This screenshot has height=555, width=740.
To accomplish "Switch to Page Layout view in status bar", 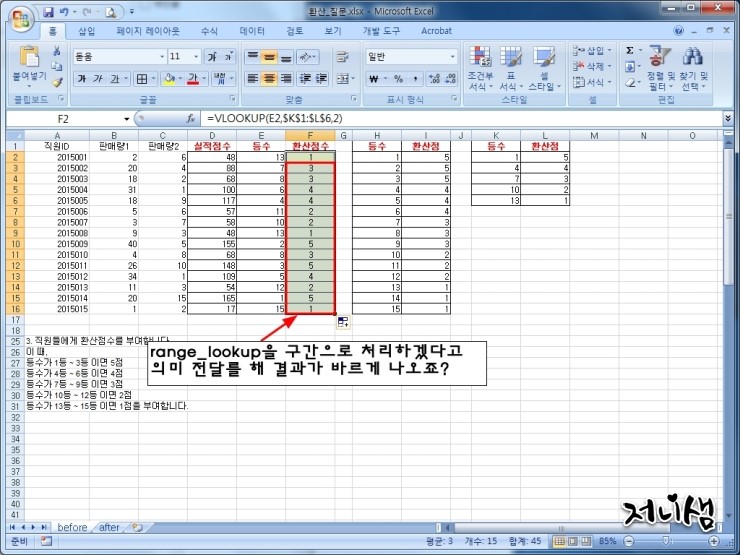I will [572, 541].
